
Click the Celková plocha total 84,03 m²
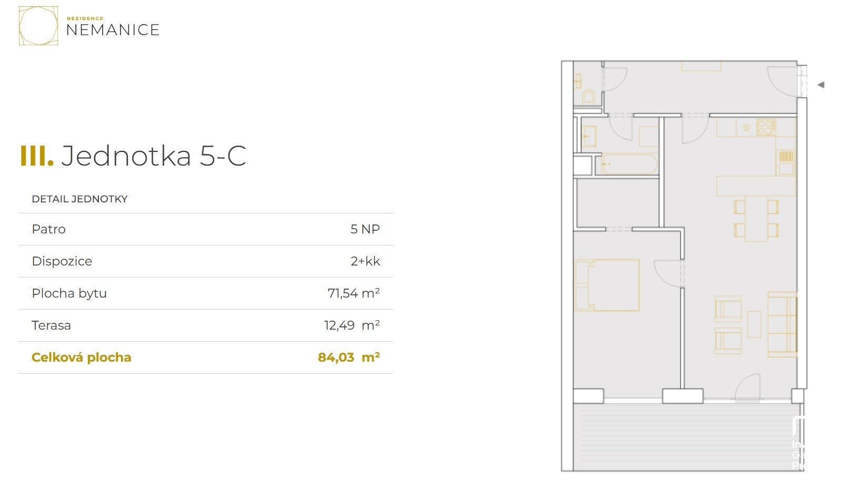point(349,357)
